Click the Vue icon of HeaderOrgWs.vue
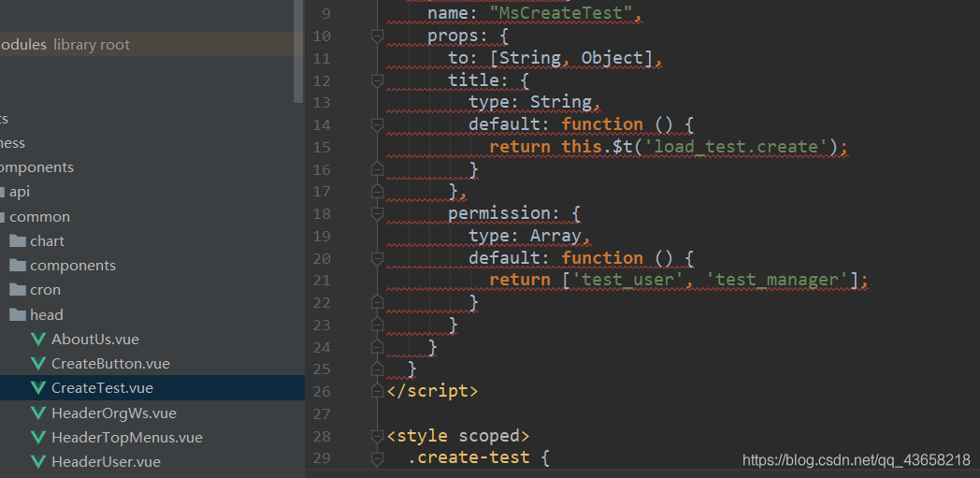980x478 pixels. 38,413
